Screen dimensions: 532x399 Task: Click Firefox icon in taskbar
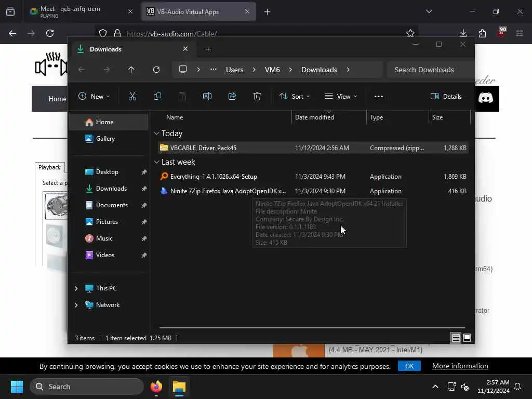[x=156, y=387]
